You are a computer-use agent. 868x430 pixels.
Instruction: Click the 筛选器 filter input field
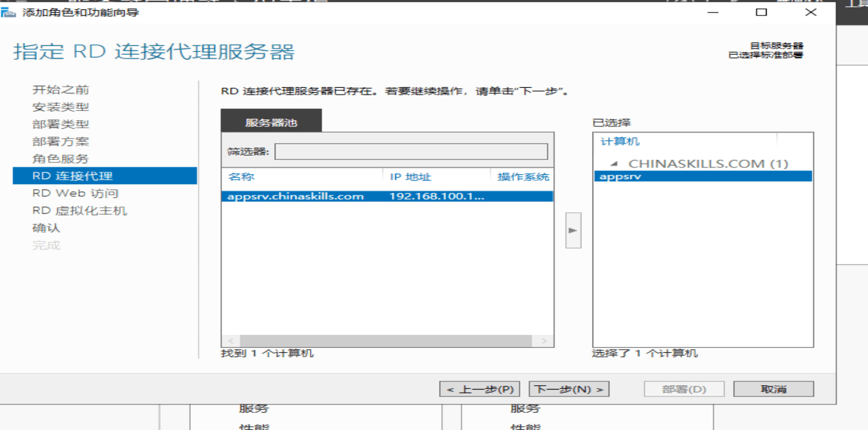tap(411, 152)
